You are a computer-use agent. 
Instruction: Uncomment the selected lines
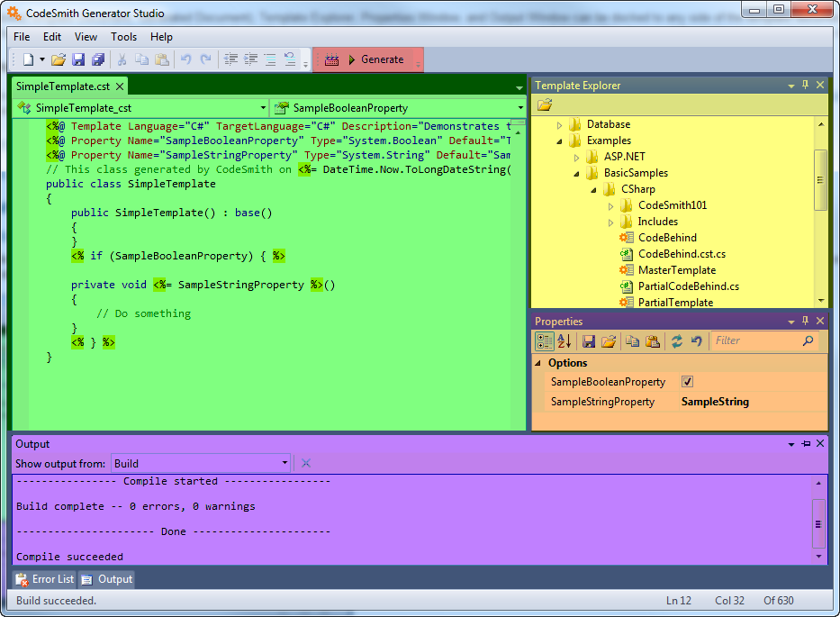pos(290,59)
